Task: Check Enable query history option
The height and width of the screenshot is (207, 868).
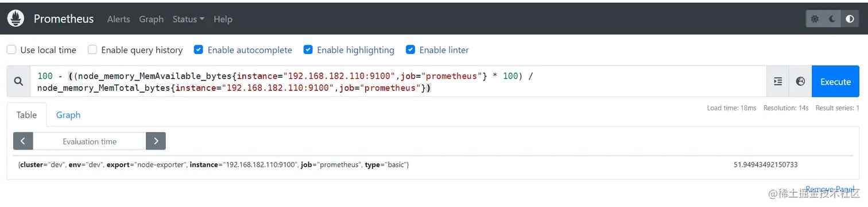Action: click(92, 50)
